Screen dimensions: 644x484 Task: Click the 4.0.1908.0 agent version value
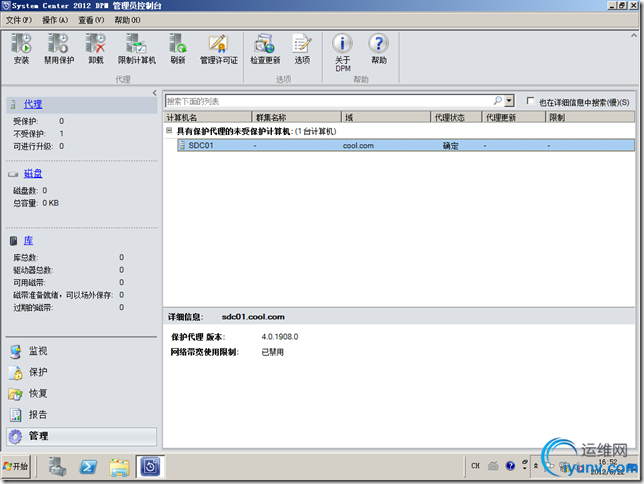280,337
